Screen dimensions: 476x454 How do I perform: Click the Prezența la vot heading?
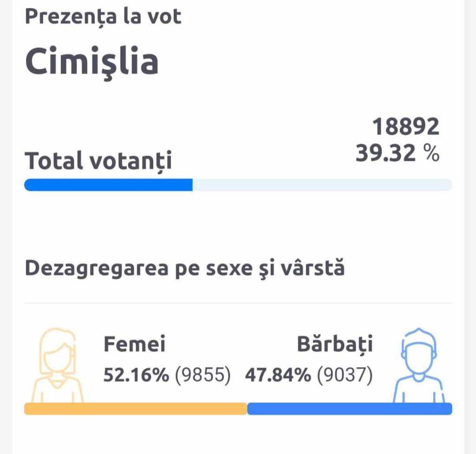[x=103, y=16]
